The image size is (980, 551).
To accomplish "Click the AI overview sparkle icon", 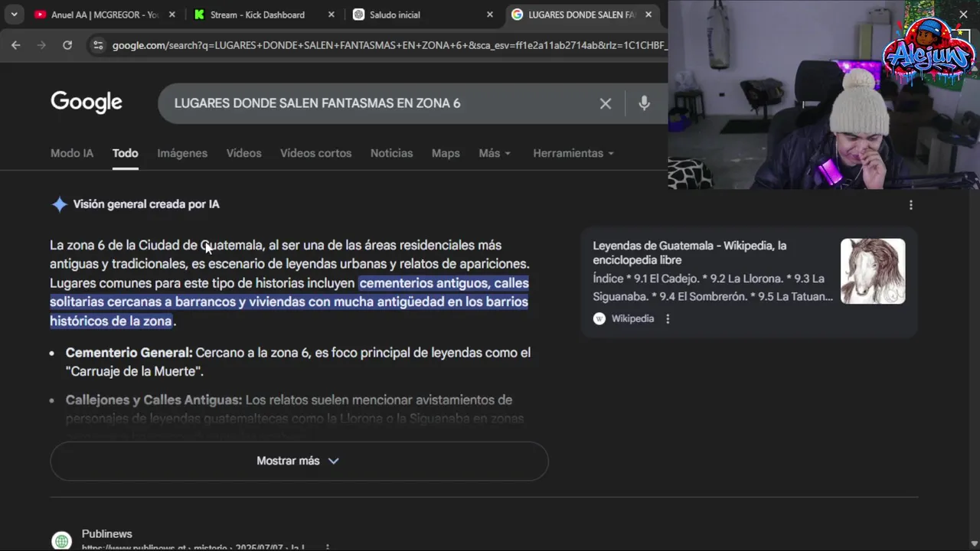I will tap(59, 204).
